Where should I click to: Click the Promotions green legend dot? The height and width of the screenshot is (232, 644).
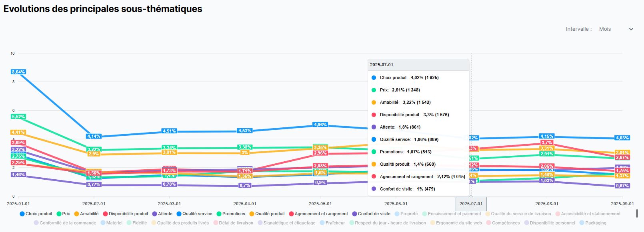point(219,214)
